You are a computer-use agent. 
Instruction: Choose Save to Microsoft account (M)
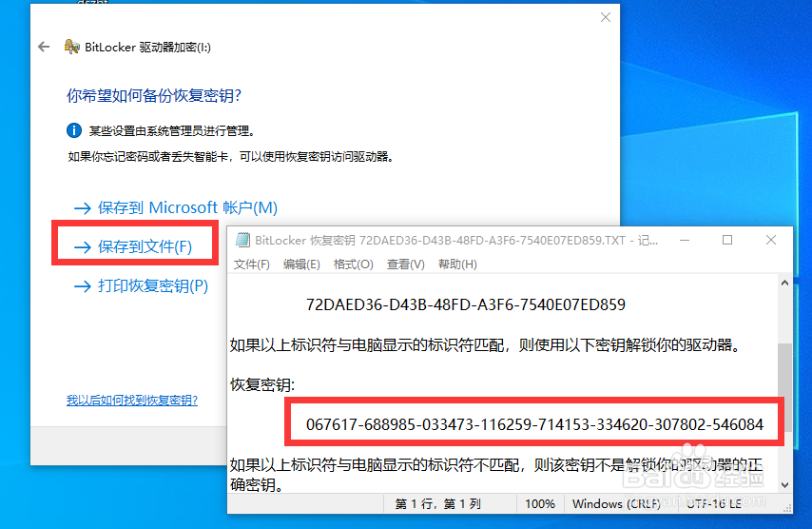coord(176,207)
